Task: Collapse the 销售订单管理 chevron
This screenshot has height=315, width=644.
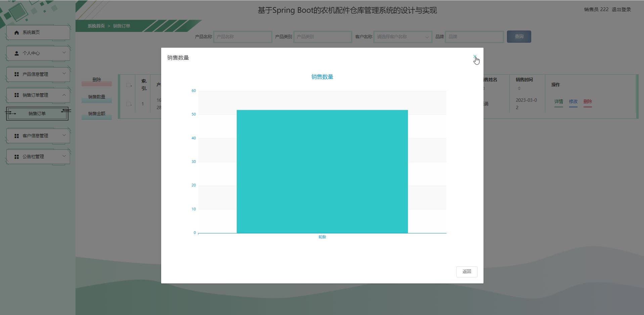Action: pyautogui.click(x=64, y=95)
